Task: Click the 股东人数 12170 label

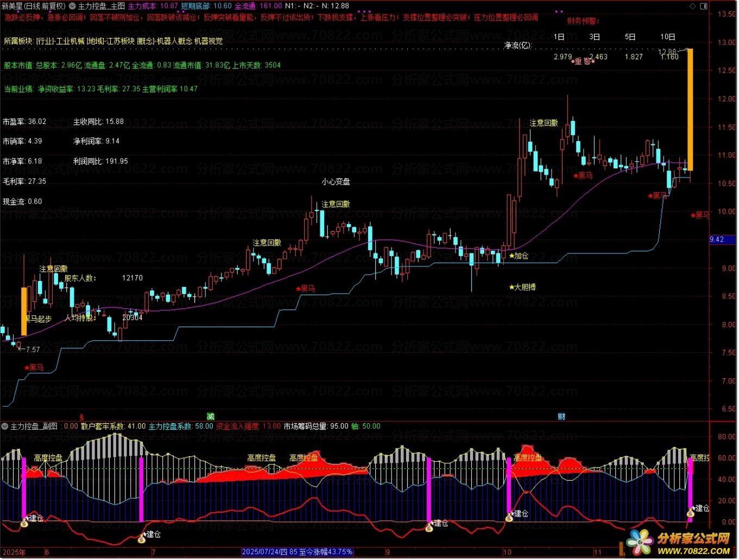Action: (104, 278)
